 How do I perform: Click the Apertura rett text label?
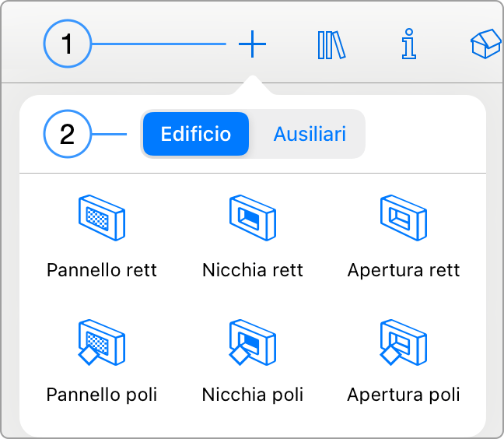click(x=404, y=270)
